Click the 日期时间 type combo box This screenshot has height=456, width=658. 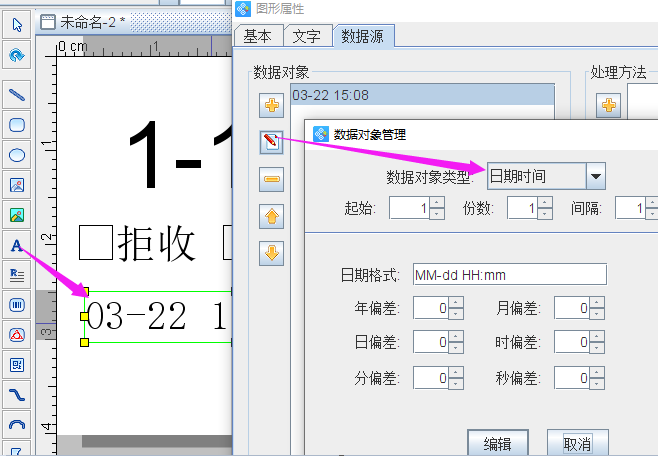[546, 176]
